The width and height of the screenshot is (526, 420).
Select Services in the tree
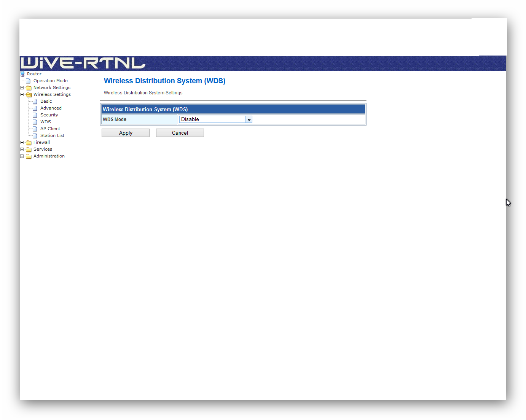click(43, 149)
